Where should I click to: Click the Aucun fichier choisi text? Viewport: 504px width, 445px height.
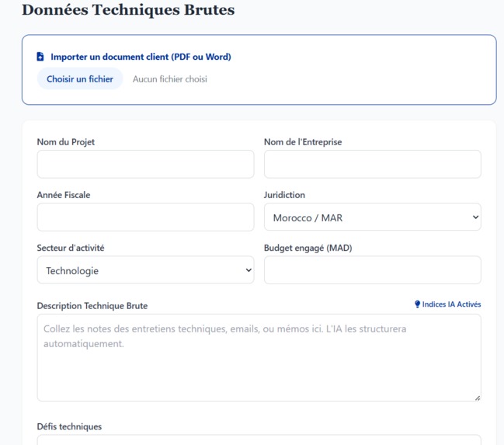point(170,79)
